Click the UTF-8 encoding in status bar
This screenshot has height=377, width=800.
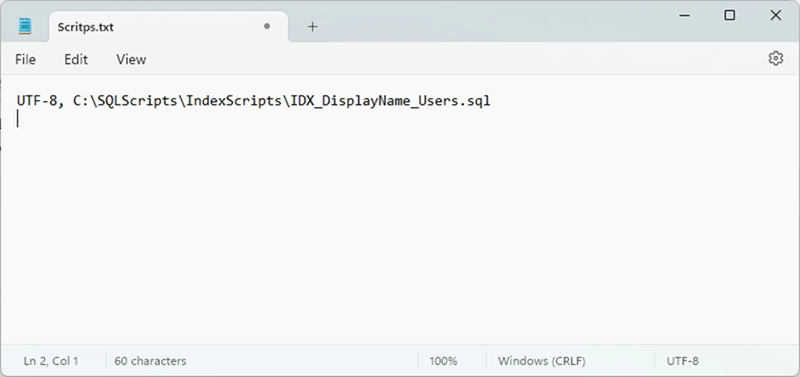[x=683, y=361]
